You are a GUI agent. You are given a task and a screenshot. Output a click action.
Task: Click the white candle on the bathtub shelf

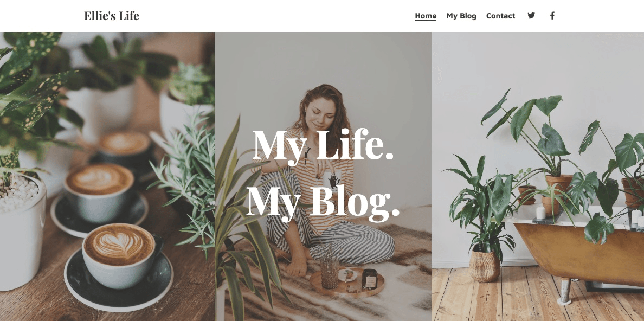coord(541,213)
